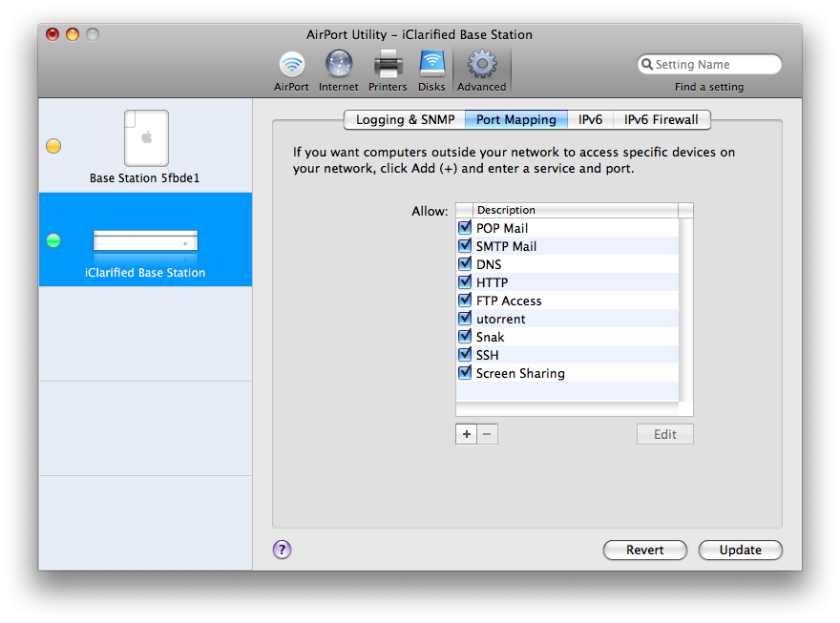Select Base Station 5fbde1 device icon
This screenshot has height=623, width=840.
tap(146, 138)
